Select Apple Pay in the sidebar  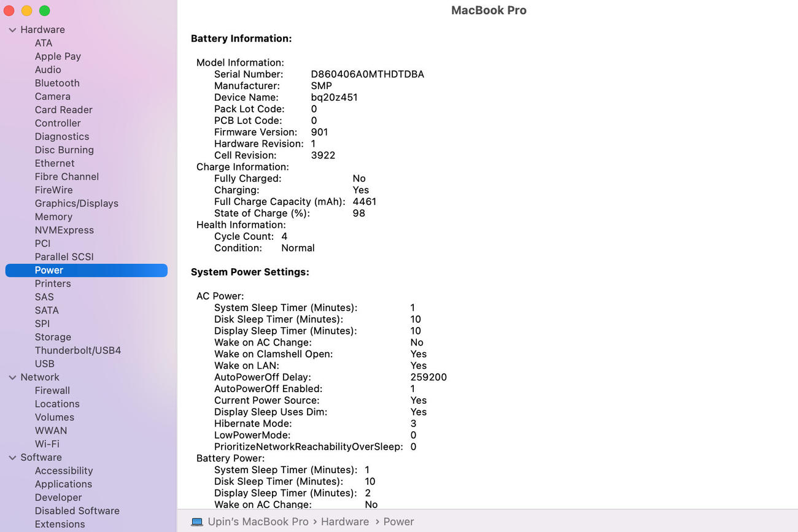click(58, 56)
